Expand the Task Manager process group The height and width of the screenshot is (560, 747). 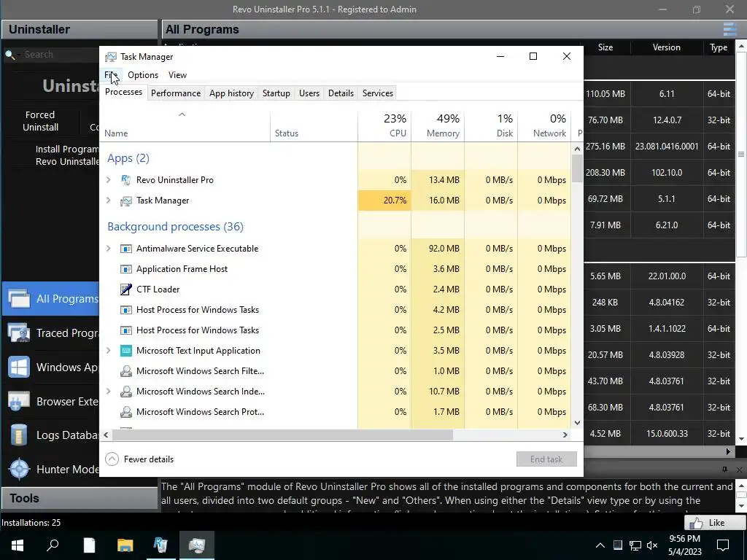(108, 201)
